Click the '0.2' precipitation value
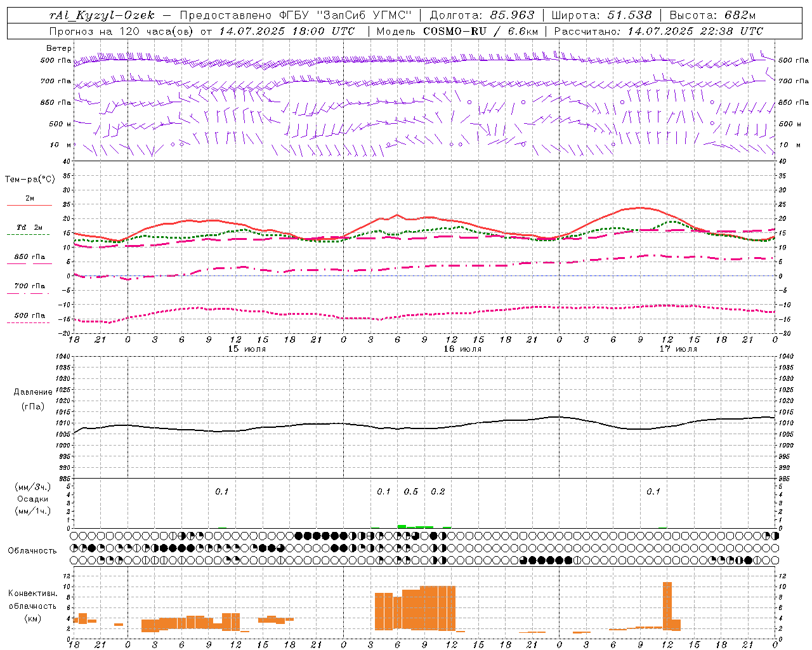This screenshot has width=812, height=650. 438,492
